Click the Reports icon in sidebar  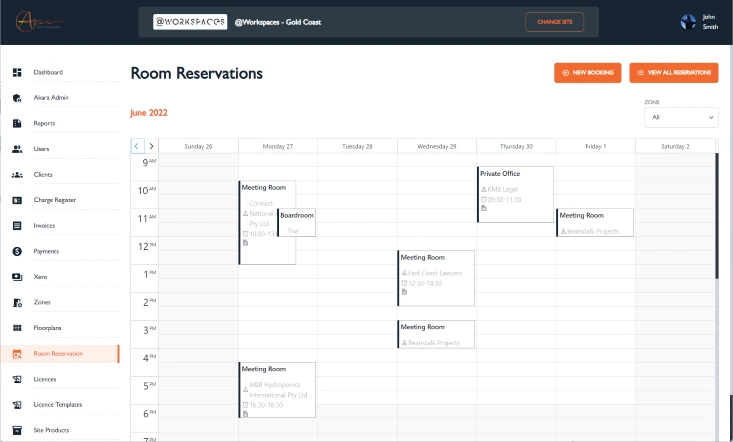(17, 124)
